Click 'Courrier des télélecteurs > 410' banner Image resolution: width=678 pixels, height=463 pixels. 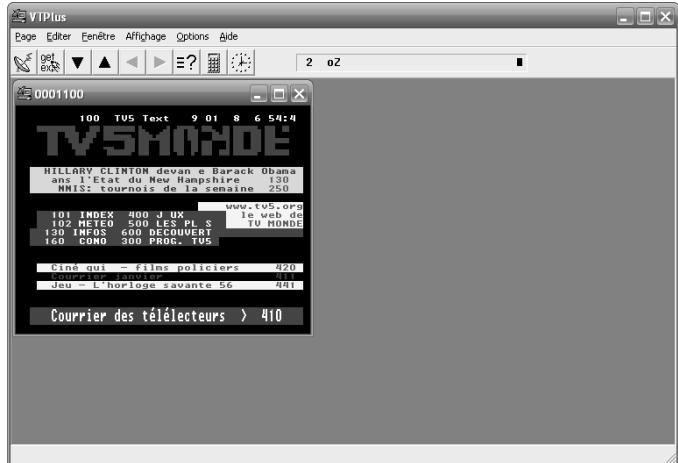(x=166, y=316)
